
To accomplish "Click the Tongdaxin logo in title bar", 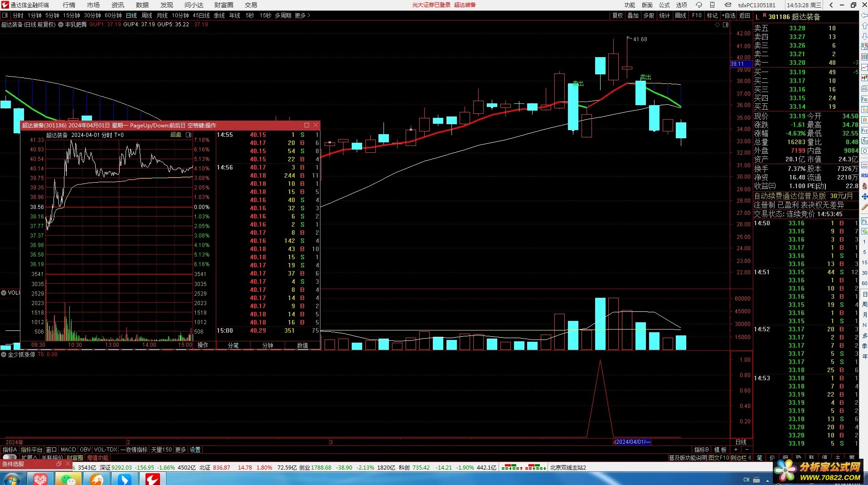I will click(5, 5).
